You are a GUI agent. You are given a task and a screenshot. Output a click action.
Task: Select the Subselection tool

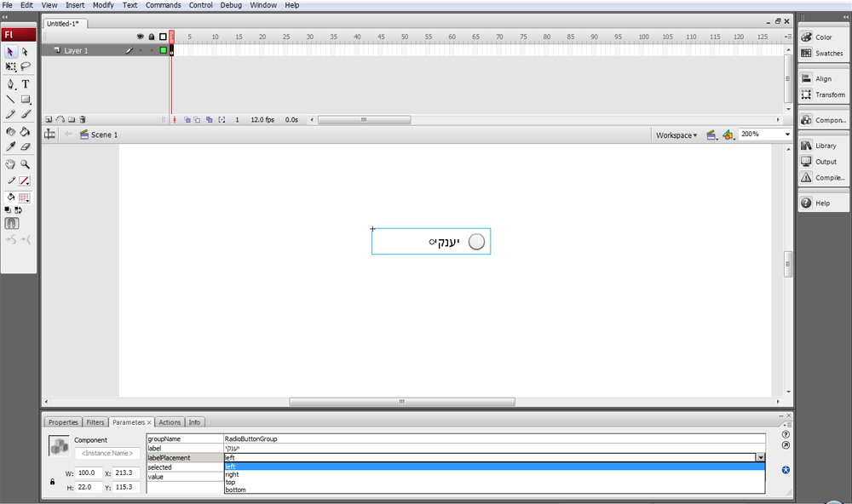[25, 52]
